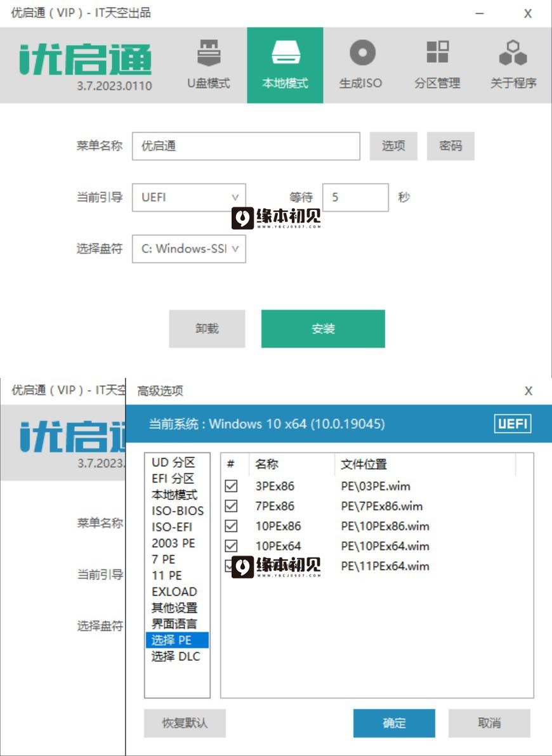The height and width of the screenshot is (756, 552).
Task: Open 关于程序 hexagons icon tab
Action: [x=513, y=65]
